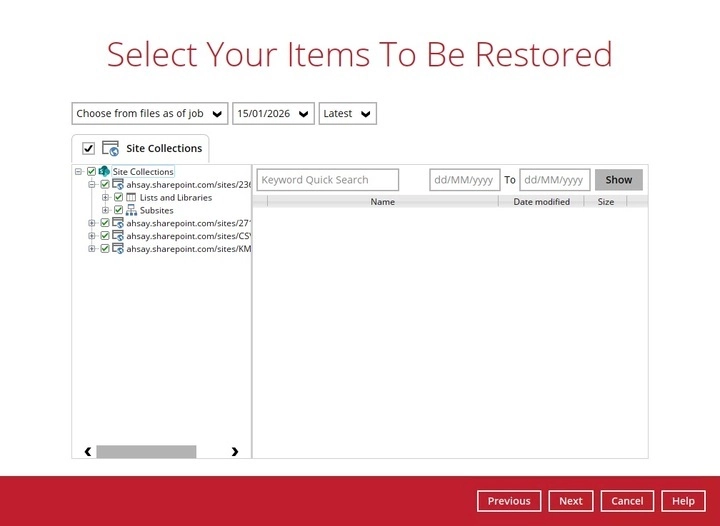
Task: Click the Lists and Libraries table icon
Action: pyautogui.click(x=130, y=198)
